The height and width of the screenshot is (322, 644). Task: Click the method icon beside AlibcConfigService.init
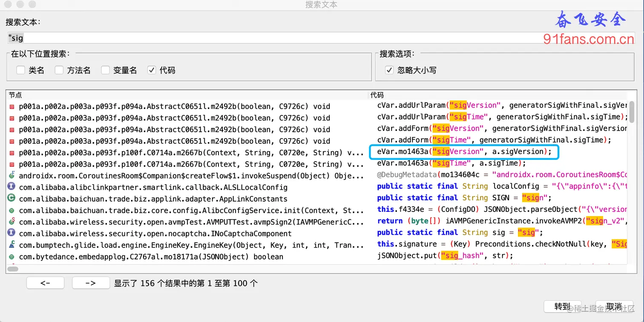pyautogui.click(x=11, y=211)
